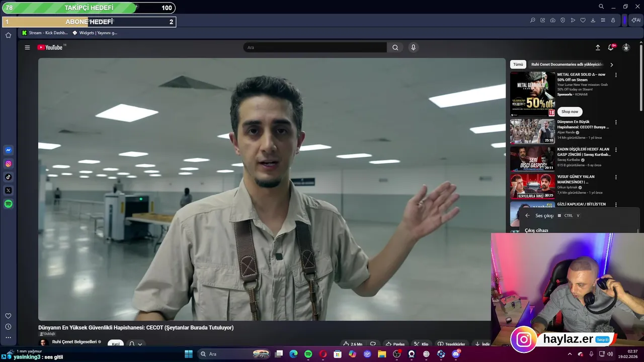Show more filter chips with right arrow
Screen dimensions: 644x362
pos(611,64)
